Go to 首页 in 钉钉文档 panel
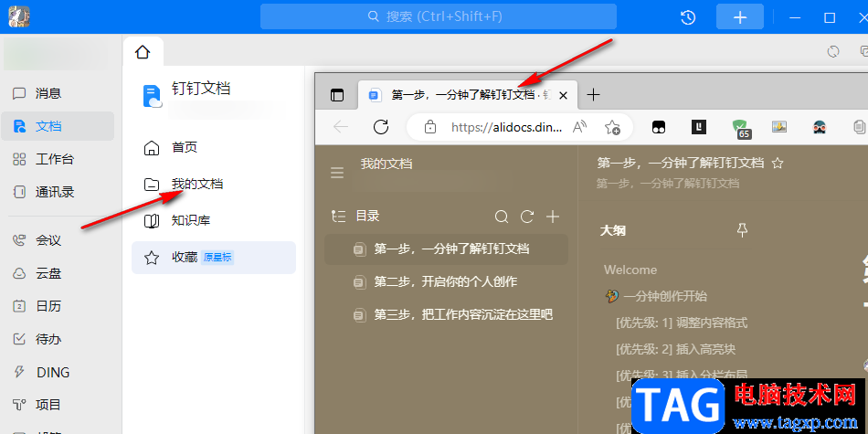868x434 pixels. coord(214,148)
